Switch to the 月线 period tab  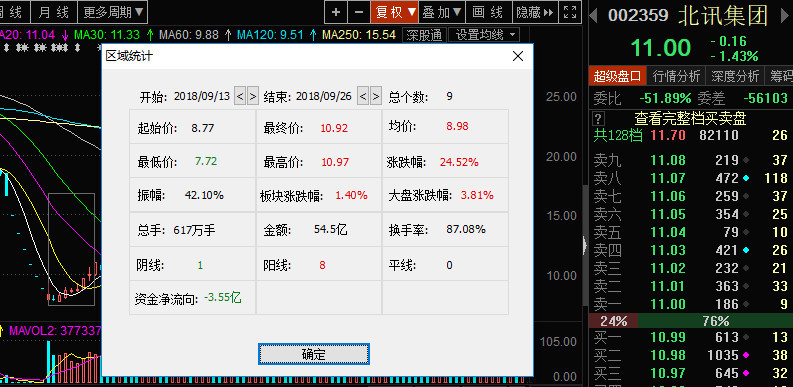pos(54,12)
